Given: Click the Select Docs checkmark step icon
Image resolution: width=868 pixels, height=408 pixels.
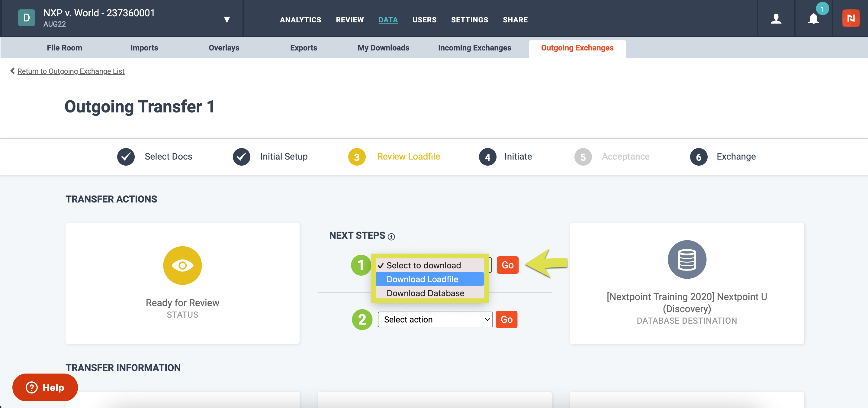Looking at the screenshot, I should [x=126, y=157].
